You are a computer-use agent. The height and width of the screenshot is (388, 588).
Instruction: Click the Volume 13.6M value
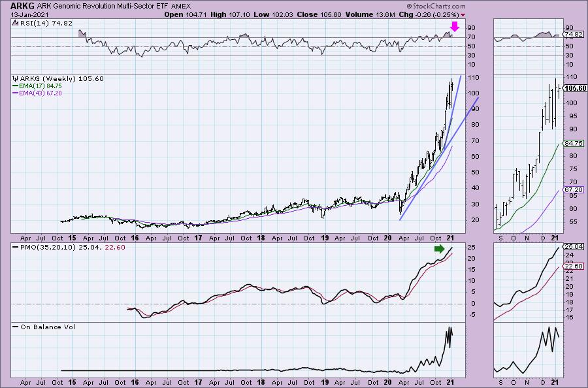[x=370, y=14]
